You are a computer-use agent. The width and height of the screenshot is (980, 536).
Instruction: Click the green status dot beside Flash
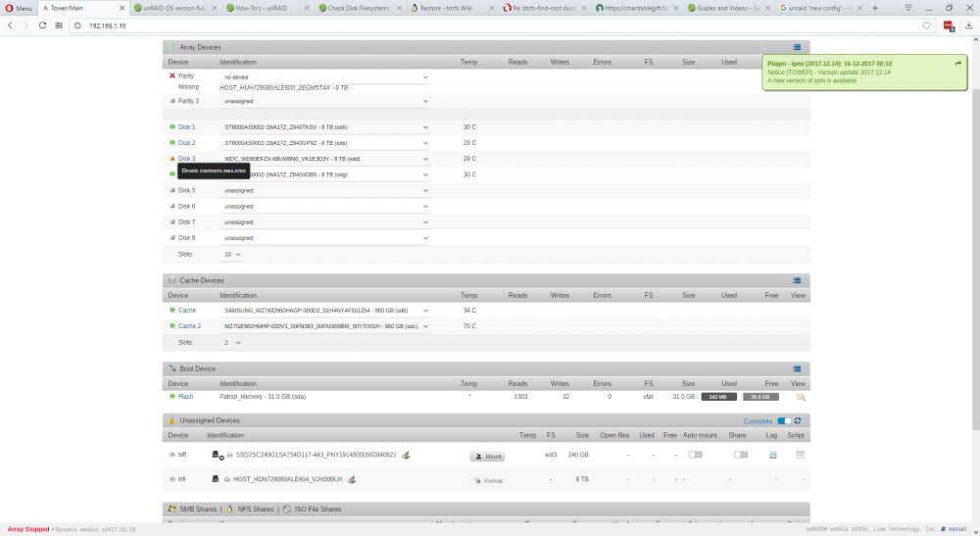(x=172, y=397)
